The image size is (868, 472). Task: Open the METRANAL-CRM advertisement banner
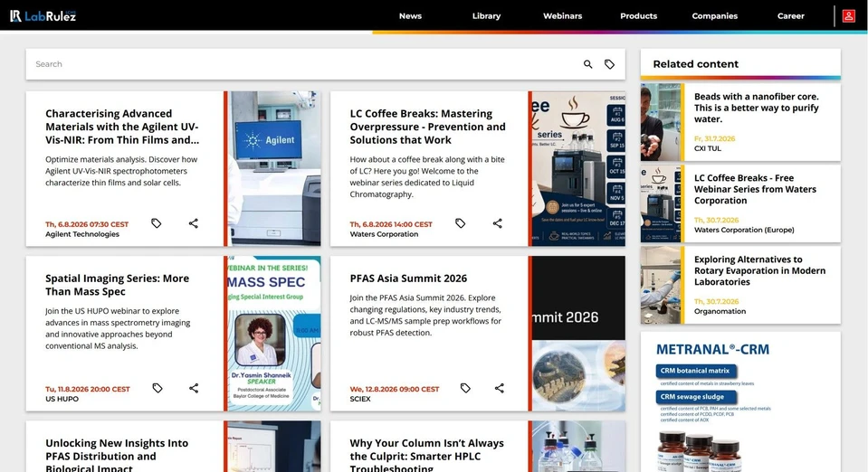click(x=740, y=401)
